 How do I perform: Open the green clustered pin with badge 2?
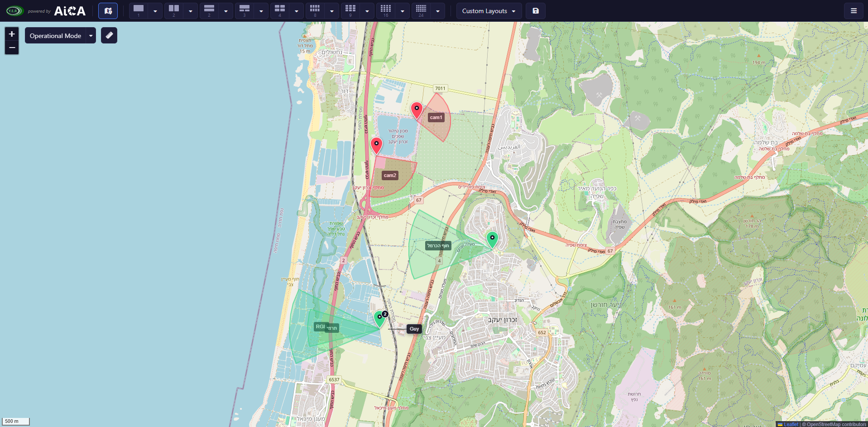pyautogui.click(x=380, y=319)
